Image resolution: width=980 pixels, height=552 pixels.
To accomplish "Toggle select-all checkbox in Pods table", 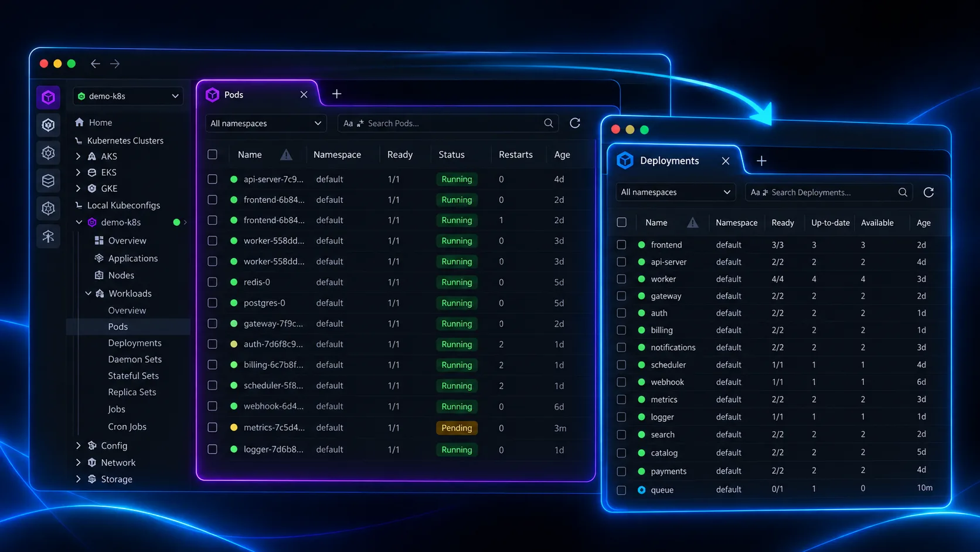I will [x=212, y=154].
